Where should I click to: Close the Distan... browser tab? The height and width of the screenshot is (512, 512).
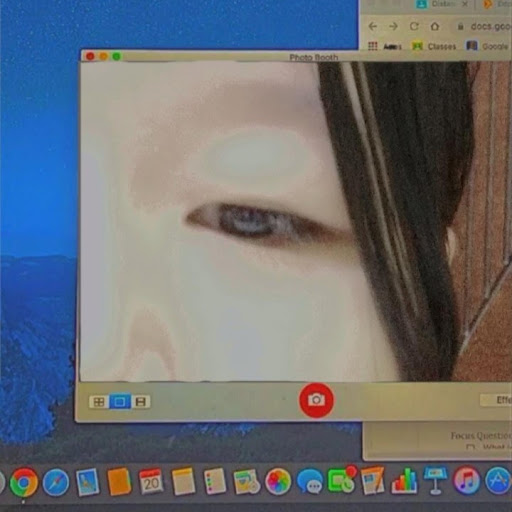pos(465,4)
